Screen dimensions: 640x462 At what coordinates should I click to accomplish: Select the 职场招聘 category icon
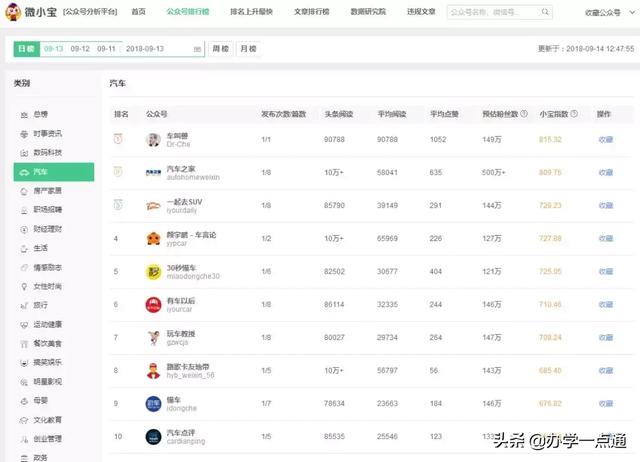click(24, 210)
